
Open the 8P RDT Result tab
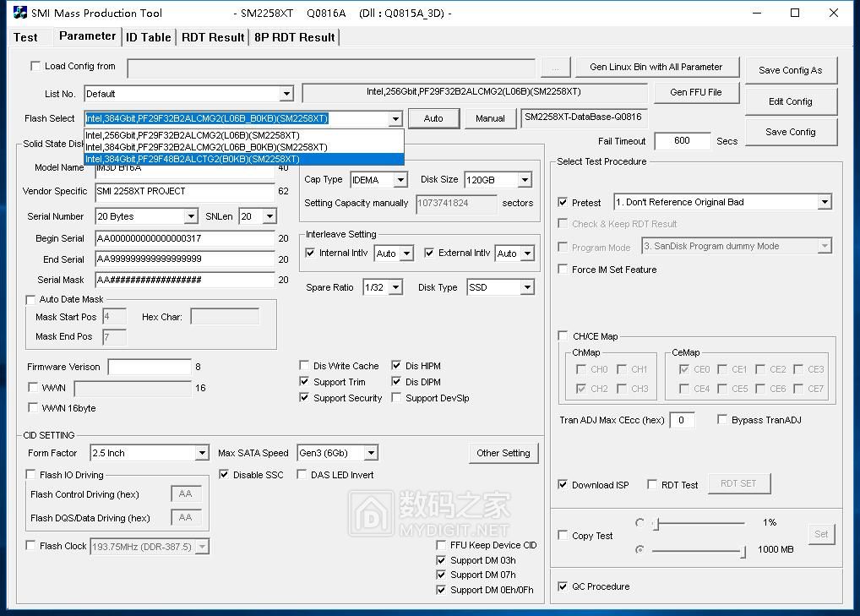click(x=295, y=37)
